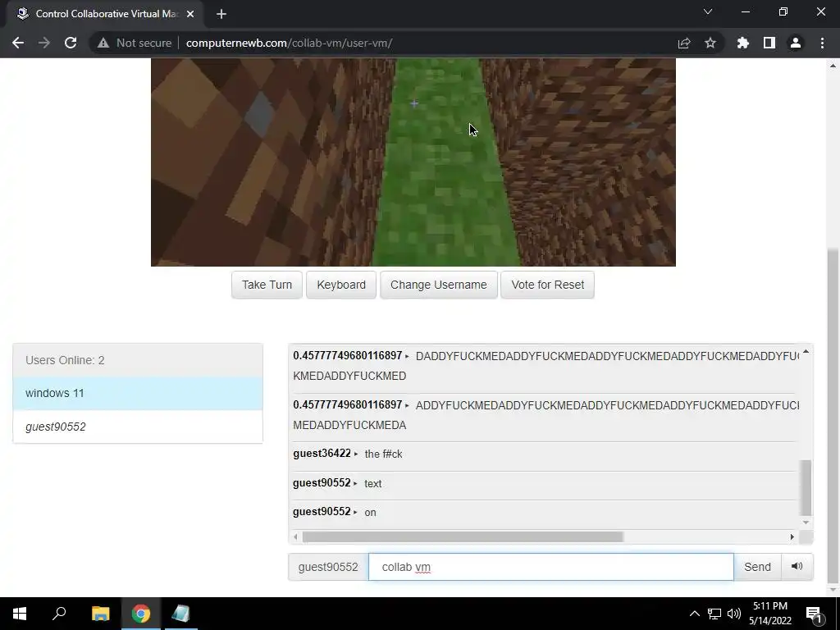
Task: Open Windows taskbar search
Action: (x=59, y=614)
